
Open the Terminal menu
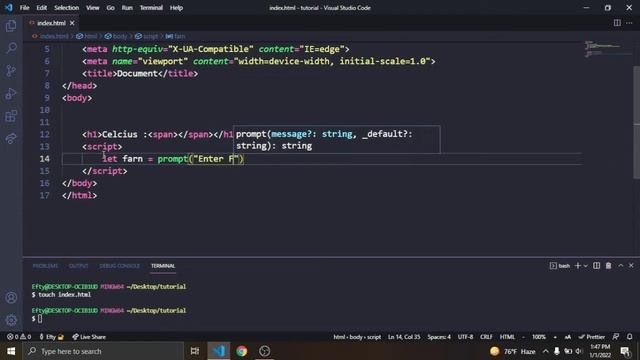[151, 8]
